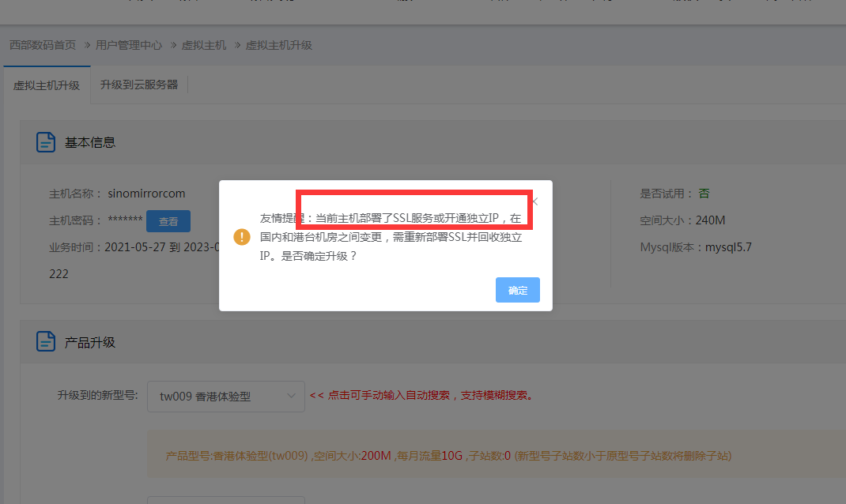Click the reminder message text in dialog
This screenshot has height=504, width=846.
tap(391, 237)
